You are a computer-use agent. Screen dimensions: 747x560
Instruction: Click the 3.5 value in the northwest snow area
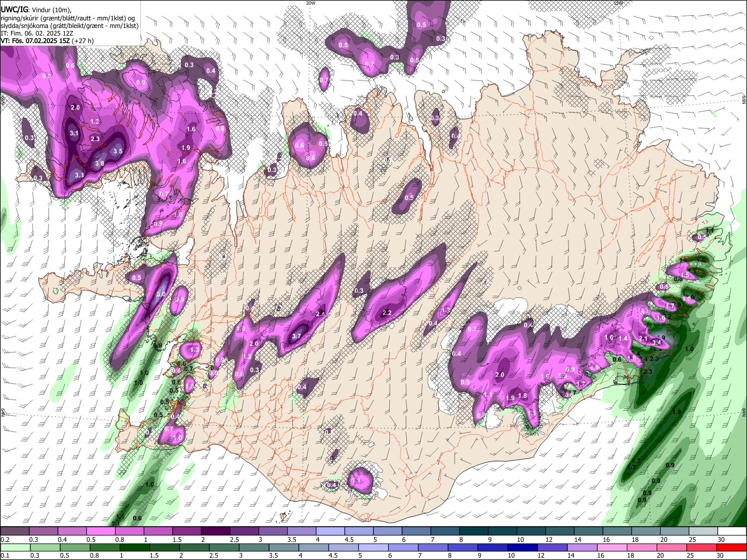point(118,151)
